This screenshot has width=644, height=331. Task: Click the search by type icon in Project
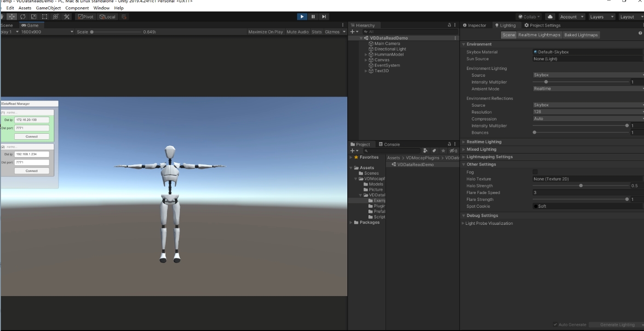[425, 151]
